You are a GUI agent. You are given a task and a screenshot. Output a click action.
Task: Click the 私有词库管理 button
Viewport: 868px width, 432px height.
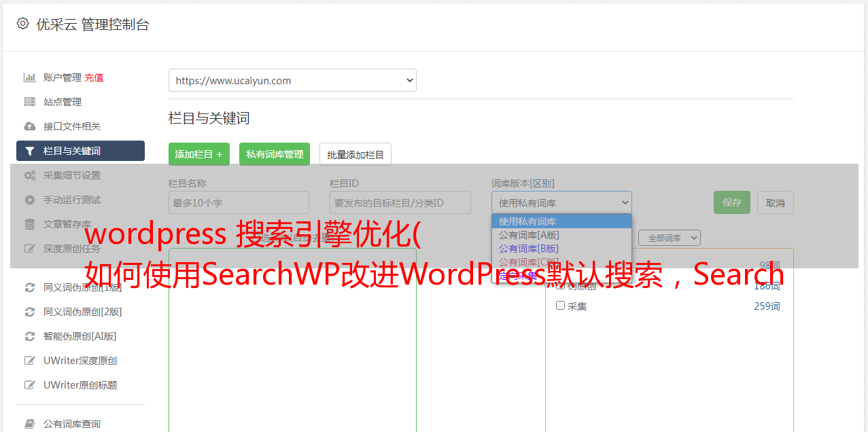coord(275,154)
